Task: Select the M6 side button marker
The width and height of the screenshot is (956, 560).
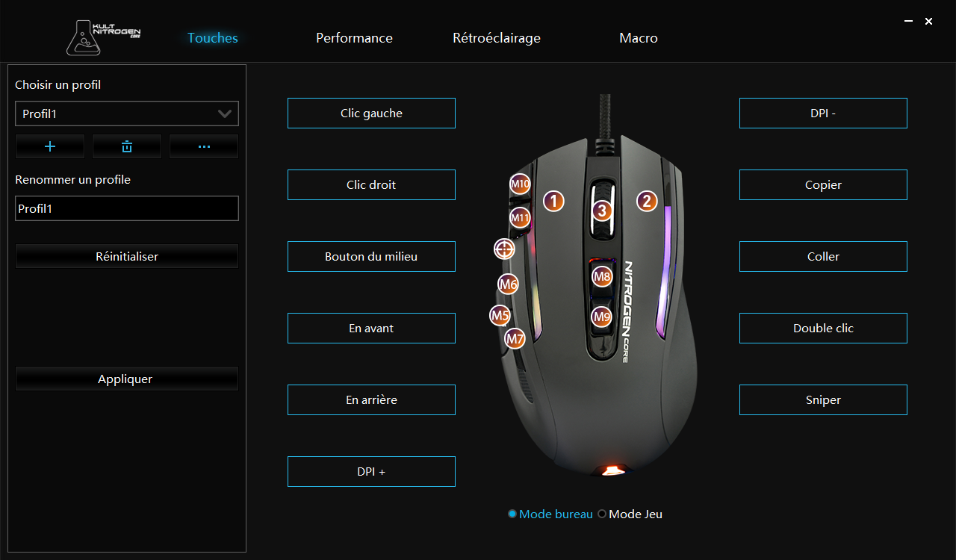Action: pyautogui.click(x=509, y=284)
